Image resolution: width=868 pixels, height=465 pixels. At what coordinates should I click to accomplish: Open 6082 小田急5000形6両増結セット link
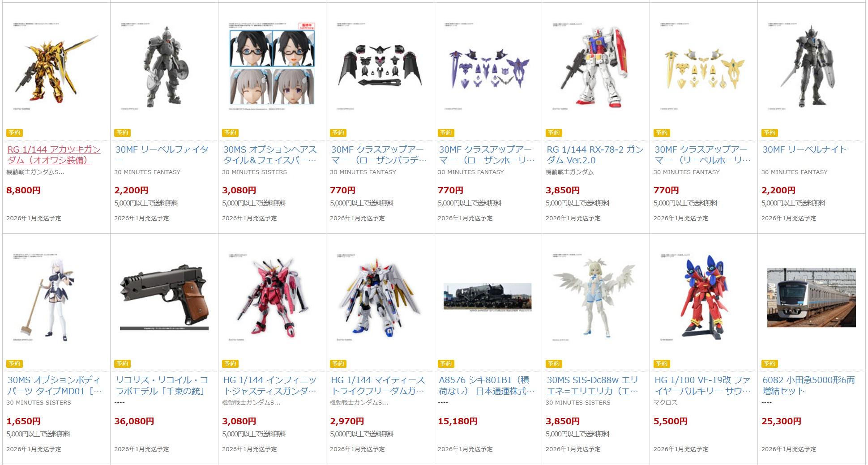(x=808, y=386)
